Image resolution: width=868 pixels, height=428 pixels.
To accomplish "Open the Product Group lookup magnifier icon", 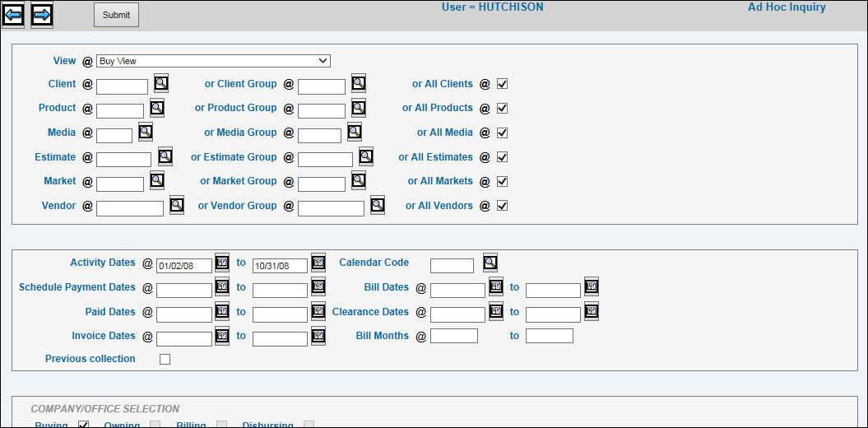I will (359, 108).
